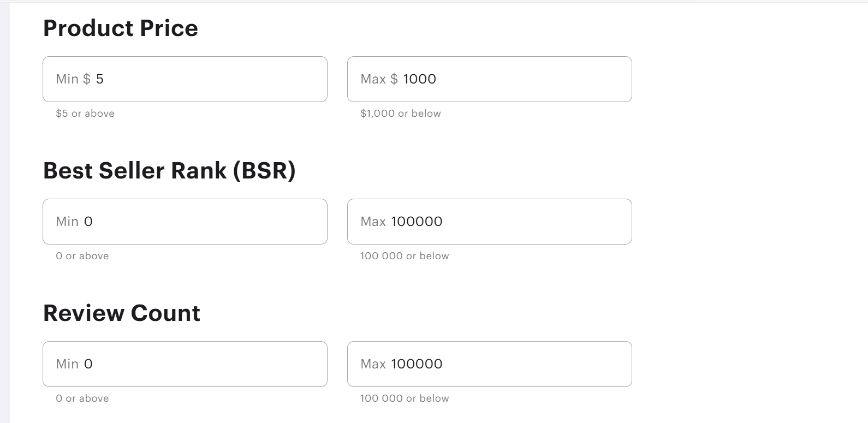This screenshot has height=423, width=868.
Task: Click "100 000 or below" hint under BSR
Action: click(x=405, y=256)
